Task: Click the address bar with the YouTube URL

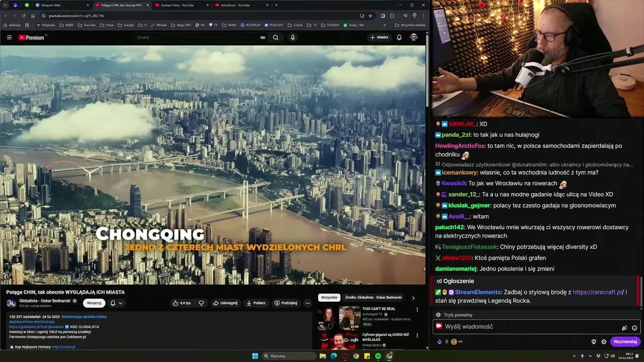Action: coord(201,16)
